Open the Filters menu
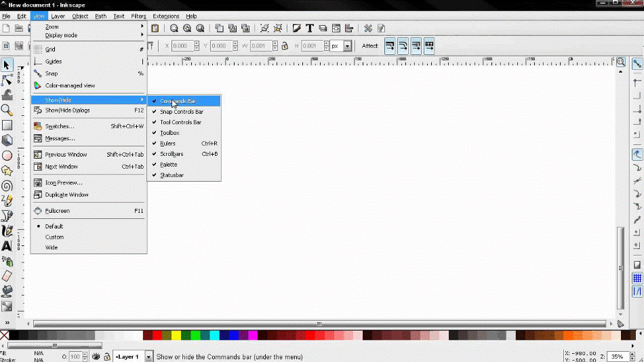 138,16
